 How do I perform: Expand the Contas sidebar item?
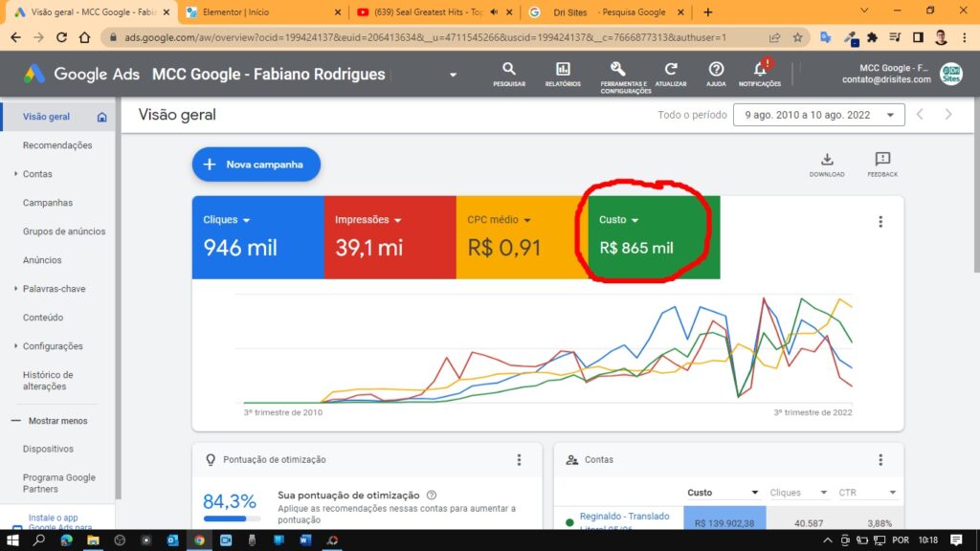tap(37, 174)
